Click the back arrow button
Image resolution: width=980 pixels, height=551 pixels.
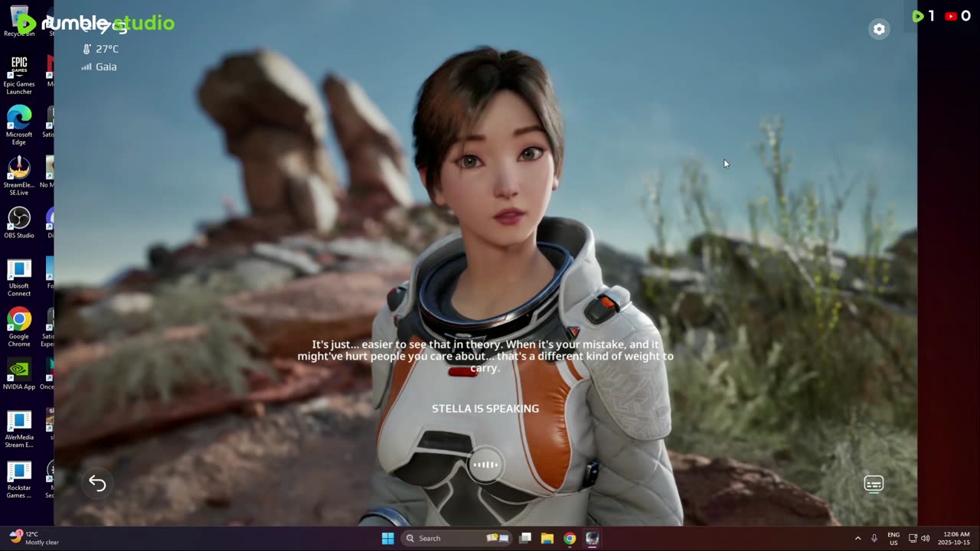[x=97, y=483]
